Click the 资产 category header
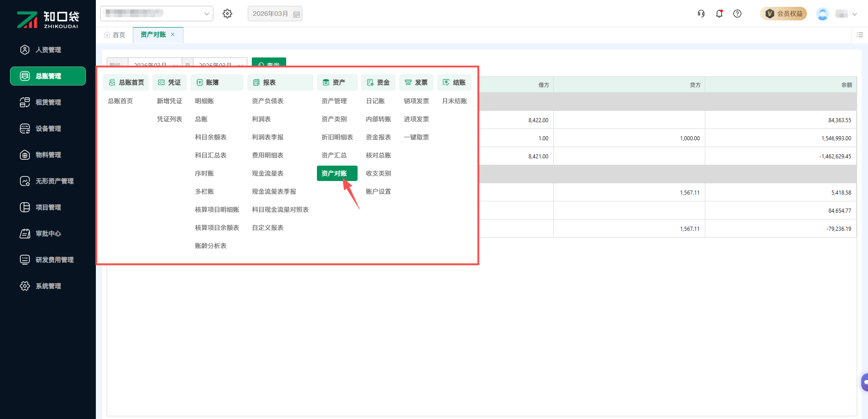 (337, 82)
